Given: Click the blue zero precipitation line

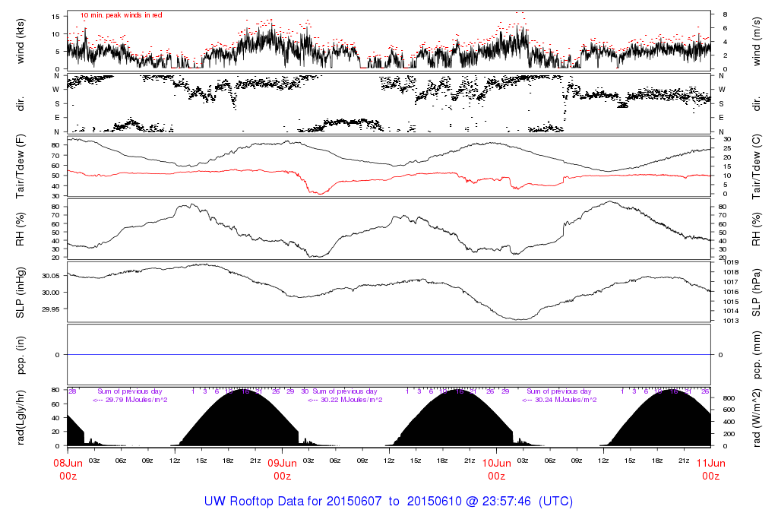Looking at the screenshot, I should coord(389,355).
